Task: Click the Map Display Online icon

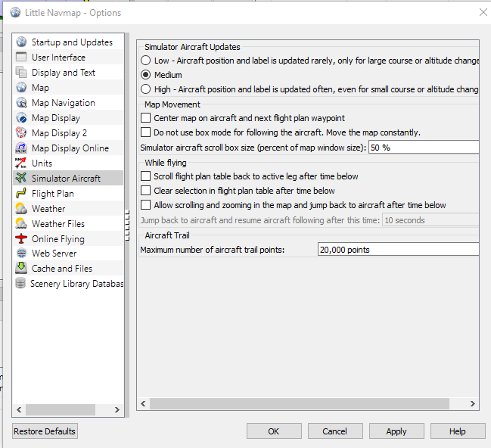Action: [21, 148]
